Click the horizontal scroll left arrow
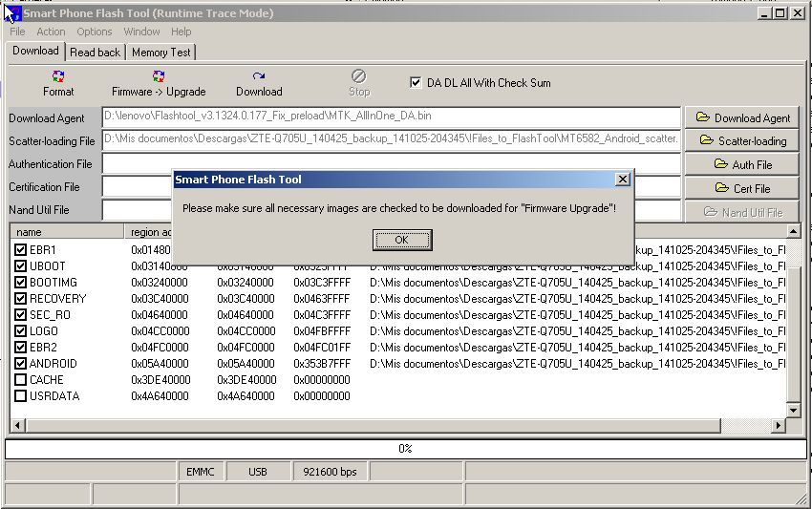 pos(17,426)
